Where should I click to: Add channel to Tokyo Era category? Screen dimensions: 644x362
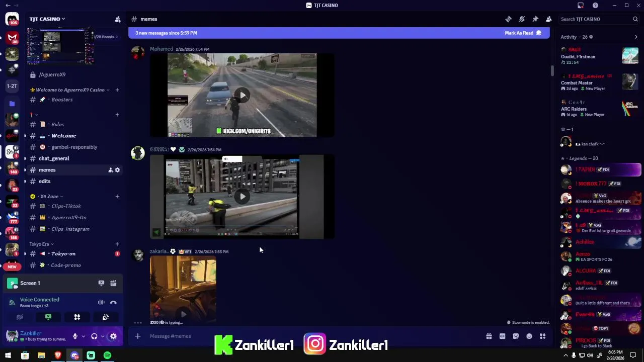coord(117,244)
